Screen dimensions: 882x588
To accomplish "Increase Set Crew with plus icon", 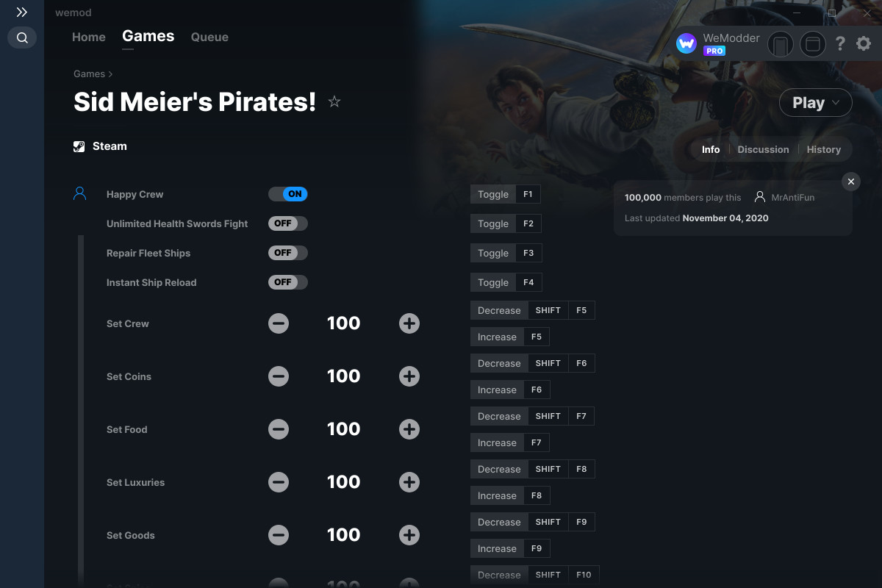I will (x=409, y=323).
